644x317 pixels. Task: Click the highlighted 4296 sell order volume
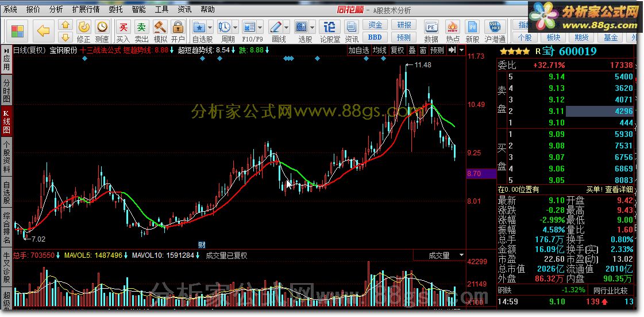[600, 111]
